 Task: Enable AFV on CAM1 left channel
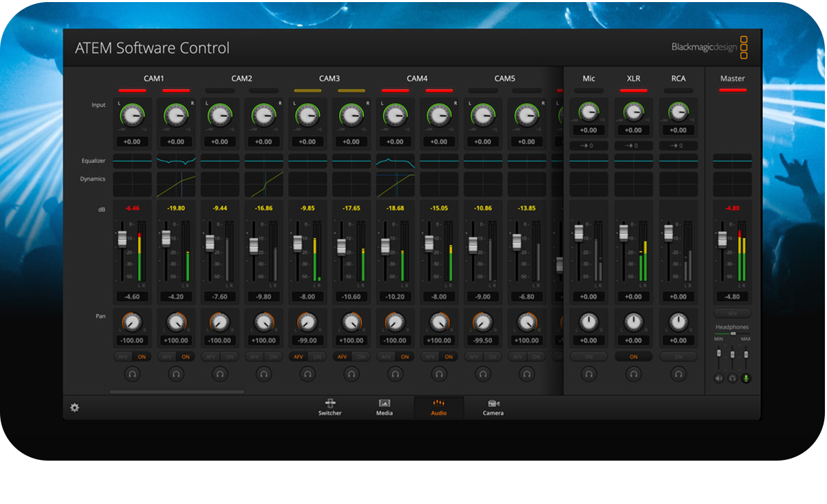click(x=123, y=357)
